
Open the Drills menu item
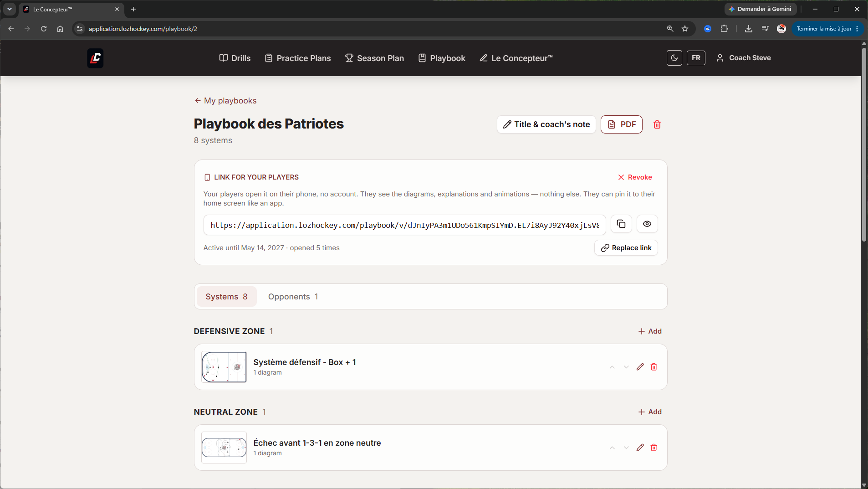tap(235, 58)
